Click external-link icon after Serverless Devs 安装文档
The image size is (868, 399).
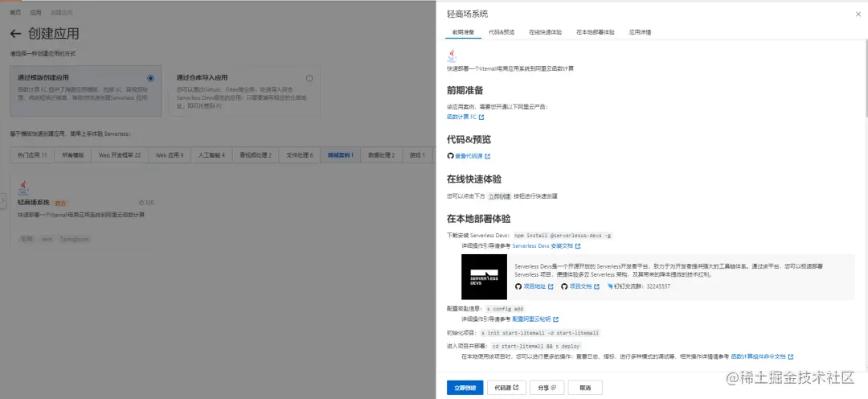point(577,245)
